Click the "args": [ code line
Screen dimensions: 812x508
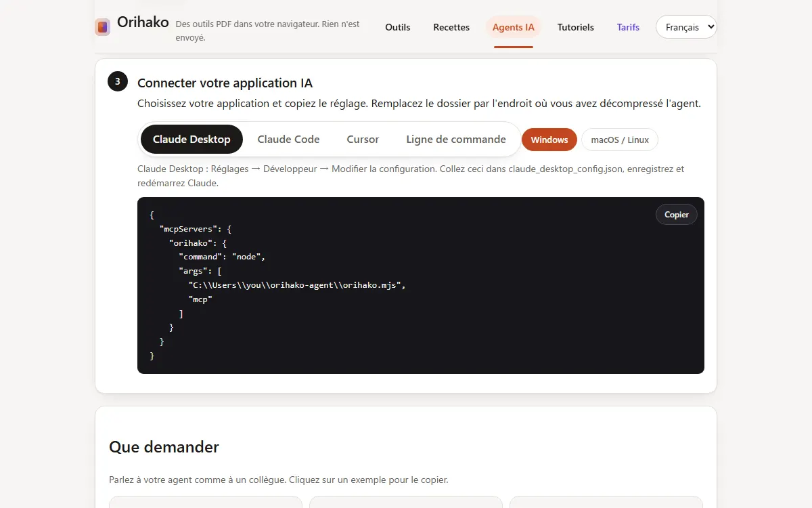click(200, 271)
